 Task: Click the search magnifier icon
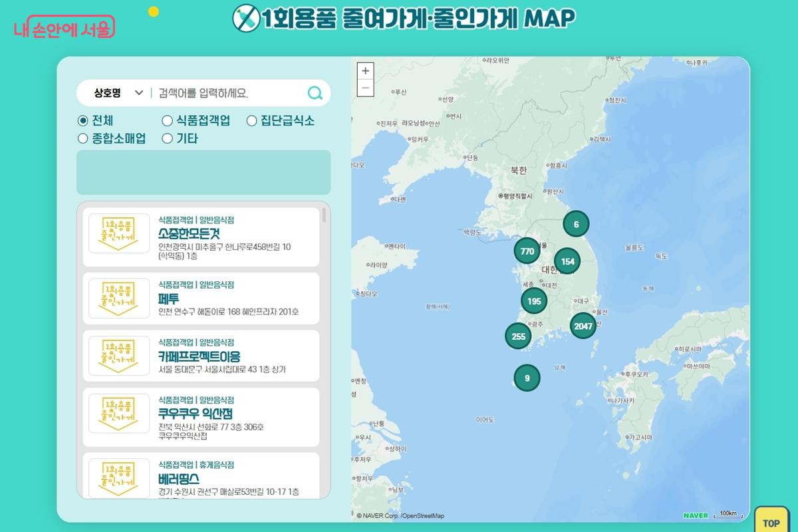[x=314, y=93]
